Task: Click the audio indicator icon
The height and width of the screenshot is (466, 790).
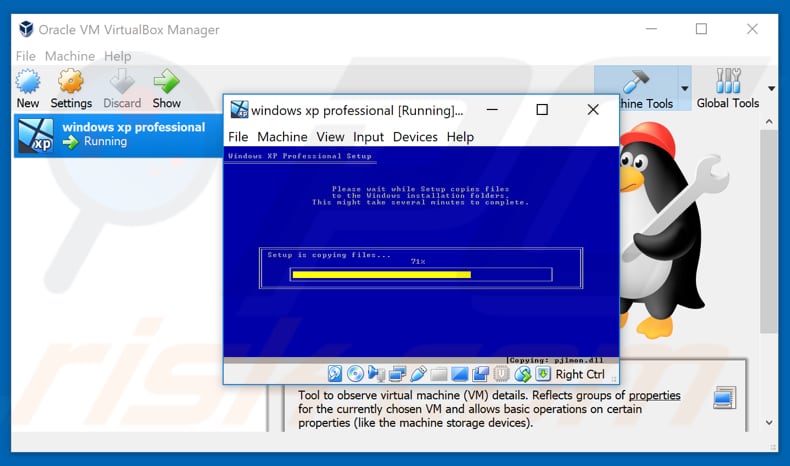Action: pos(376,374)
